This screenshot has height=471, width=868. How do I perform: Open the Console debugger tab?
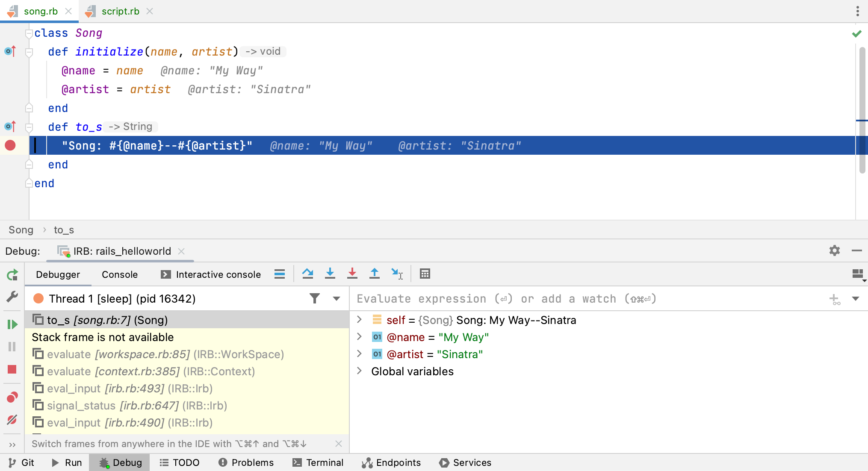119,274
